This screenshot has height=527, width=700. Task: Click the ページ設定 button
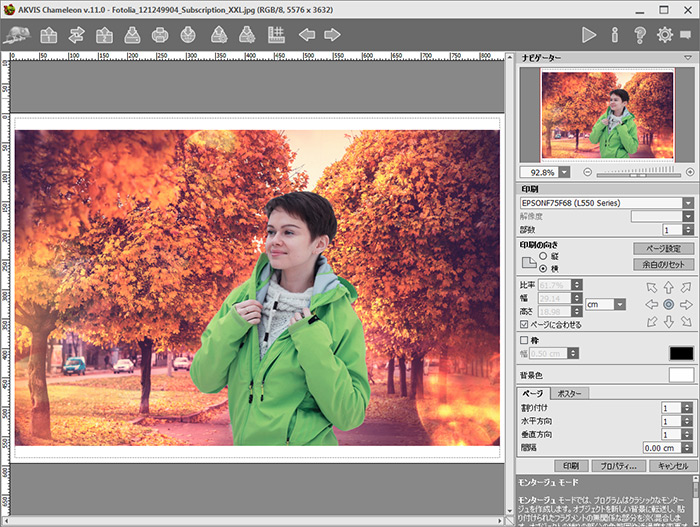[663, 249]
